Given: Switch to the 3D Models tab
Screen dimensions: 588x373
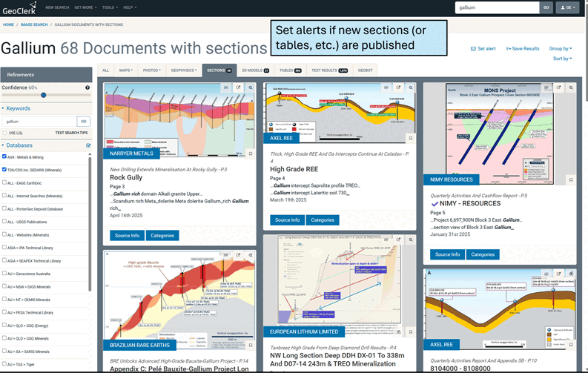Looking at the screenshot, I should pyautogui.click(x=254, y=70).
